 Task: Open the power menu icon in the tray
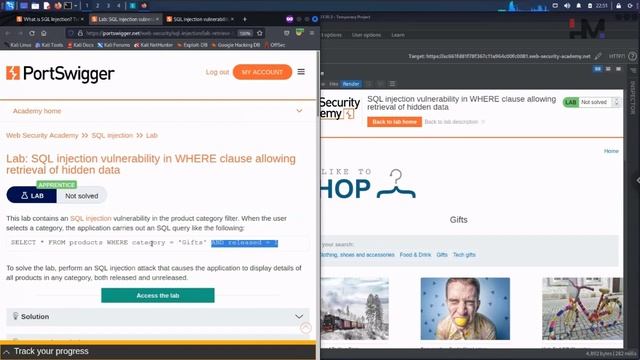630,6
